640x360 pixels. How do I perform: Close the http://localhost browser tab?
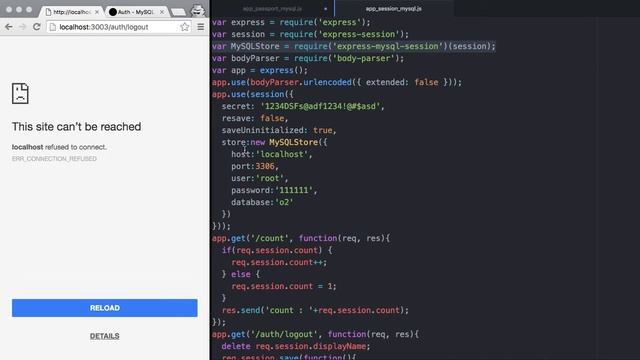(x=97, y=12)
